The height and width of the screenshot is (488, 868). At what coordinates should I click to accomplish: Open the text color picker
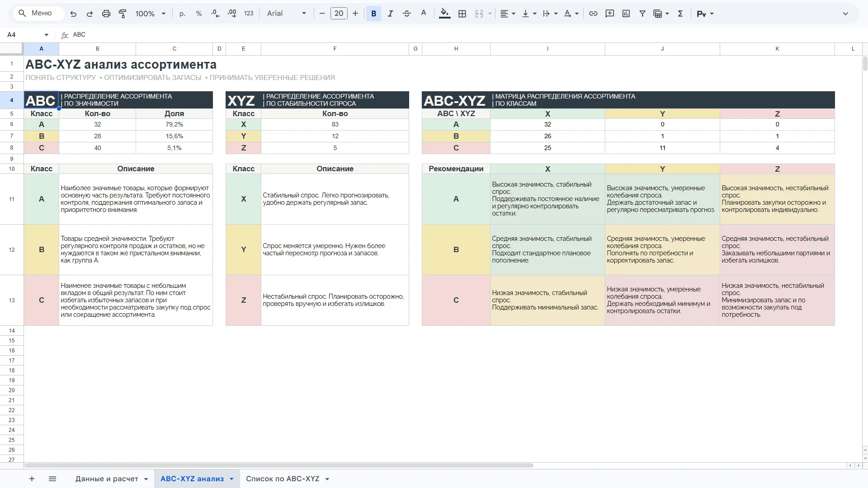(424, 14)
